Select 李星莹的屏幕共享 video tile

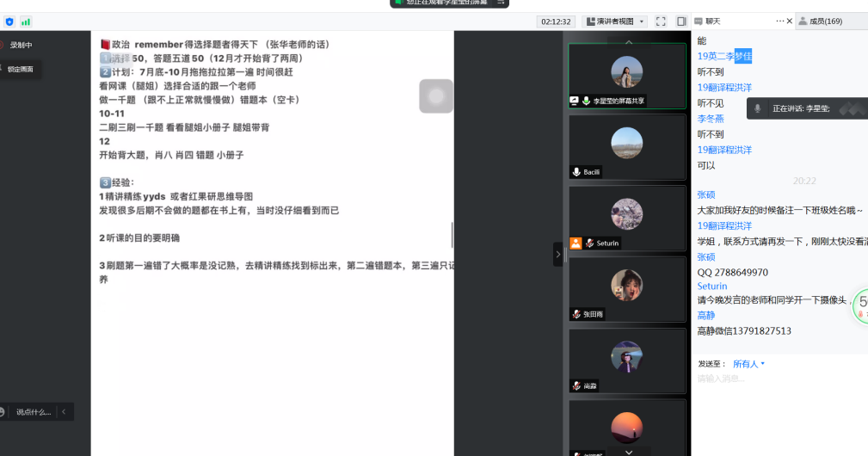[627, 76]
